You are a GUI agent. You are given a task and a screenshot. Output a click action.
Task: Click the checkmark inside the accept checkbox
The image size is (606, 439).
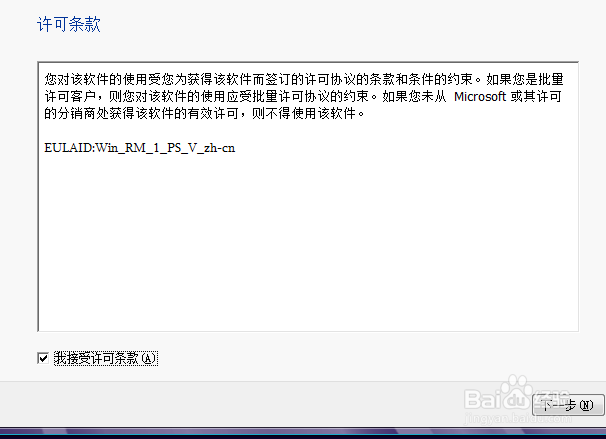(43, 358)
